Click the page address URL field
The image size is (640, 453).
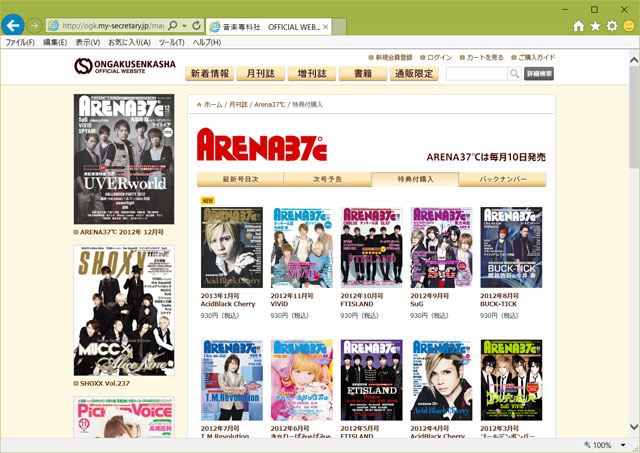(x=113, y=26)
